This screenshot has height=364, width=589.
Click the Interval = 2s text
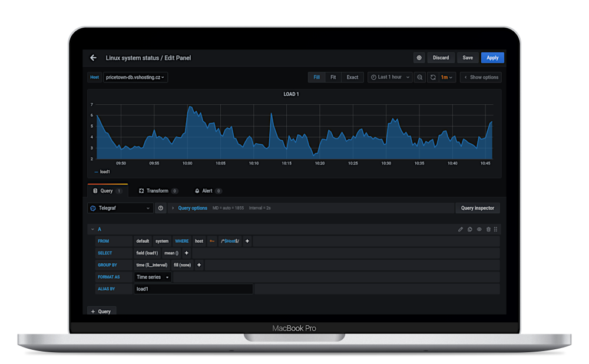260,208
